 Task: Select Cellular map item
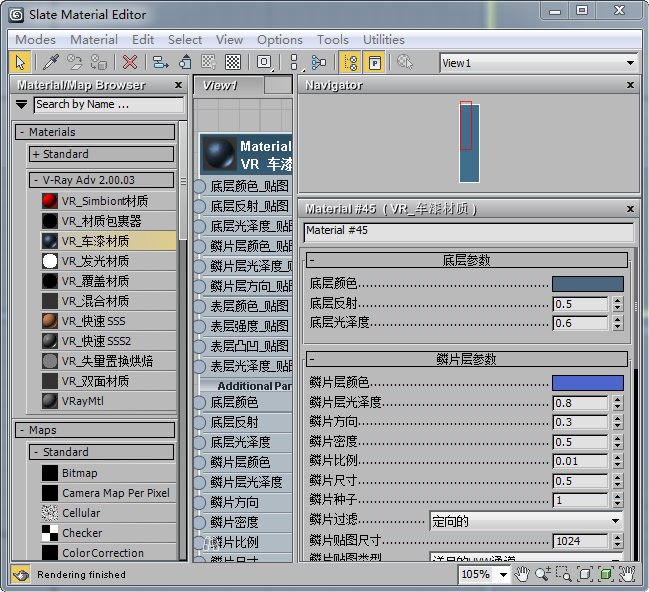coord(108,513)
